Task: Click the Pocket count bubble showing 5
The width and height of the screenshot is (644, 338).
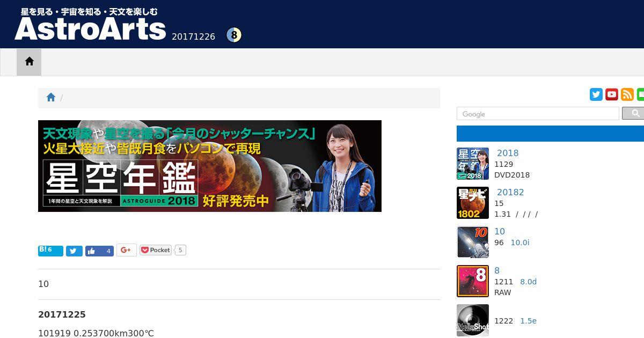Action: [180, 250]
